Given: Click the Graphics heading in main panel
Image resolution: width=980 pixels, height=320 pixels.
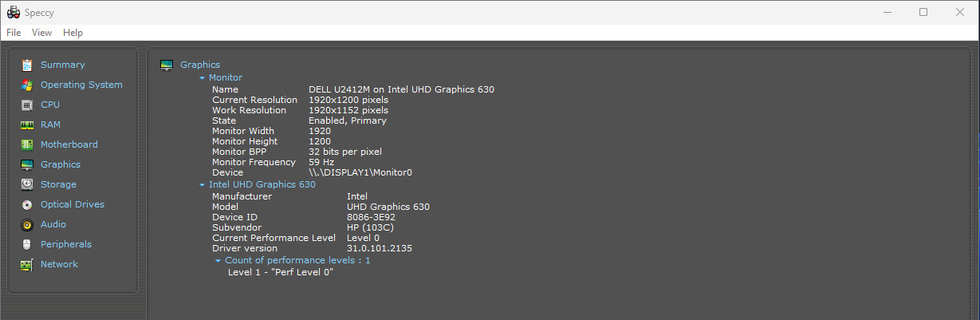Looking at the screenshot, I should (x=200, y=65).
